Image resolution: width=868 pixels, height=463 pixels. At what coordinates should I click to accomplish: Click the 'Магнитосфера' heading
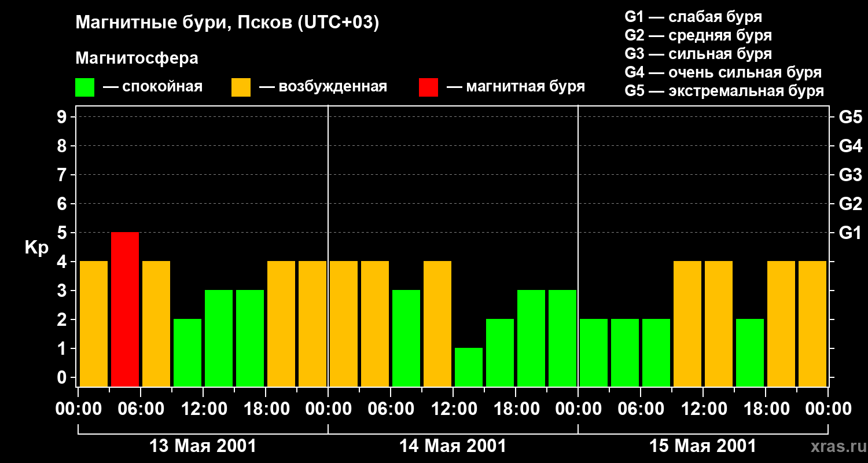tap(137, 58)
